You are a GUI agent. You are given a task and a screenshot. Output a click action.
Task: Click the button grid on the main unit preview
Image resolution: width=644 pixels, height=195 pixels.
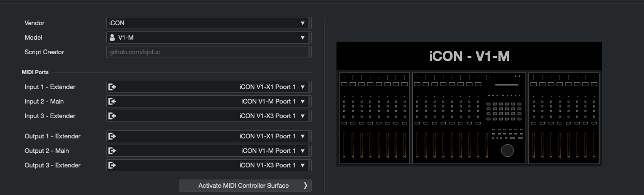pos(504,112)
